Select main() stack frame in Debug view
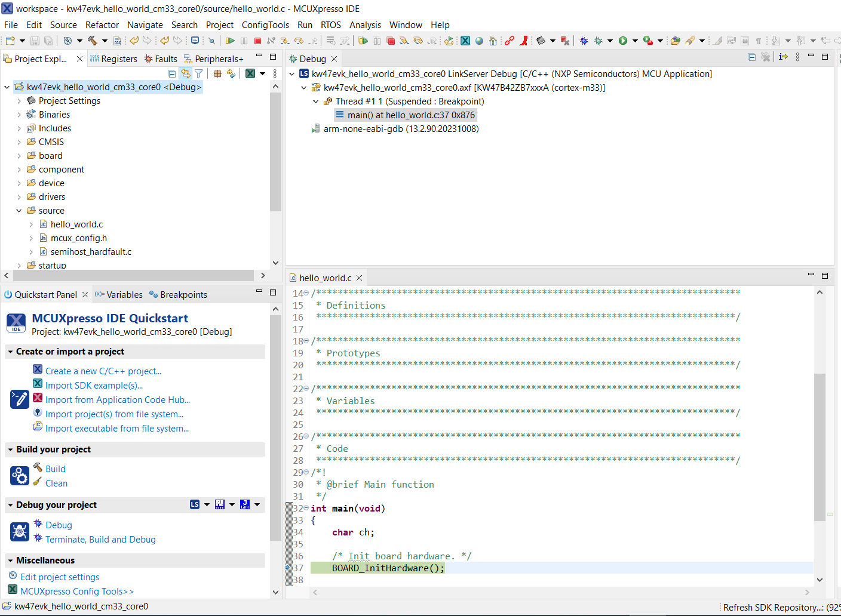841x616 pixels. click(x=411, y=115)
